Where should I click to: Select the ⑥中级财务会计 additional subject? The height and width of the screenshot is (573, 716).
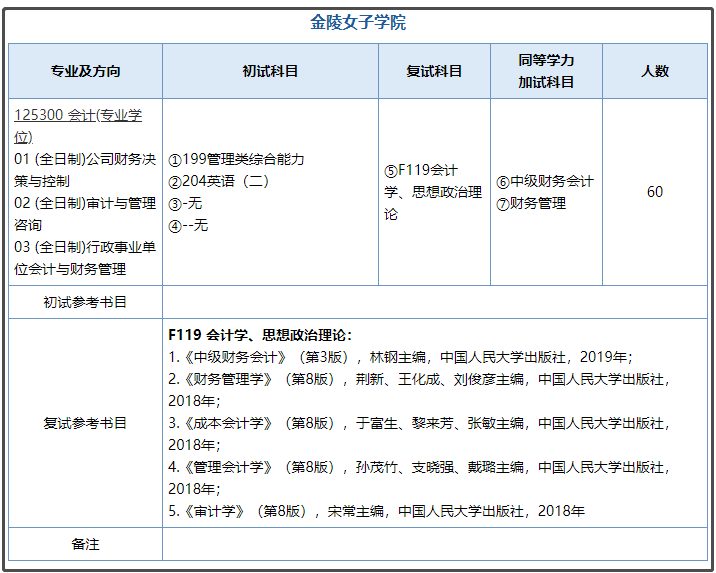(545, 181)
